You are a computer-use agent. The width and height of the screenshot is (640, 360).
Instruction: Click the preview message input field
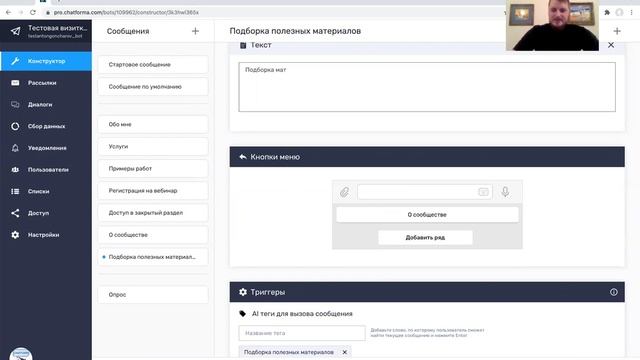pos(424,192)
